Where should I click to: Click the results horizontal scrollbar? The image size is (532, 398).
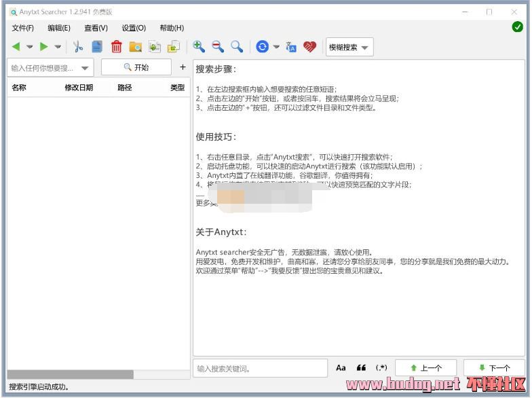71,374
